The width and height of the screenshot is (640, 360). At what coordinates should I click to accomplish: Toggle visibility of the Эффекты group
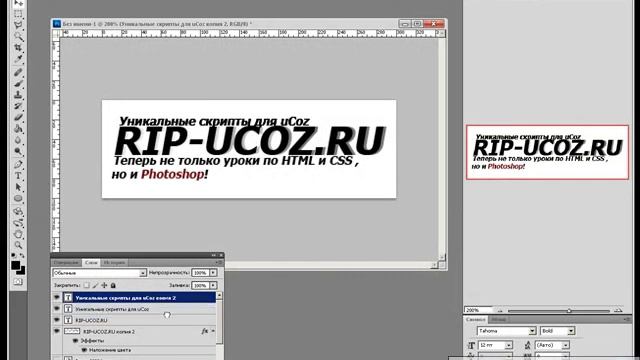75,340
